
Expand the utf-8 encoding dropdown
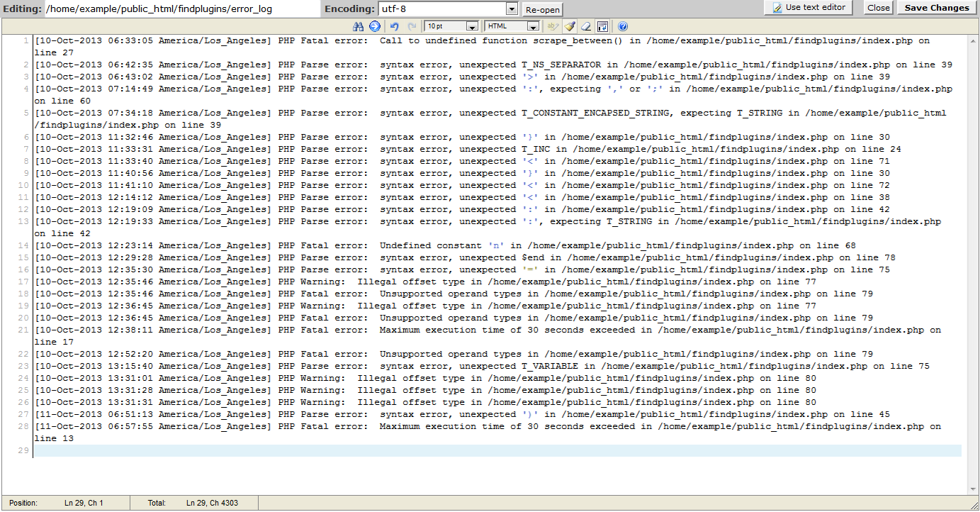pos(512,9)
